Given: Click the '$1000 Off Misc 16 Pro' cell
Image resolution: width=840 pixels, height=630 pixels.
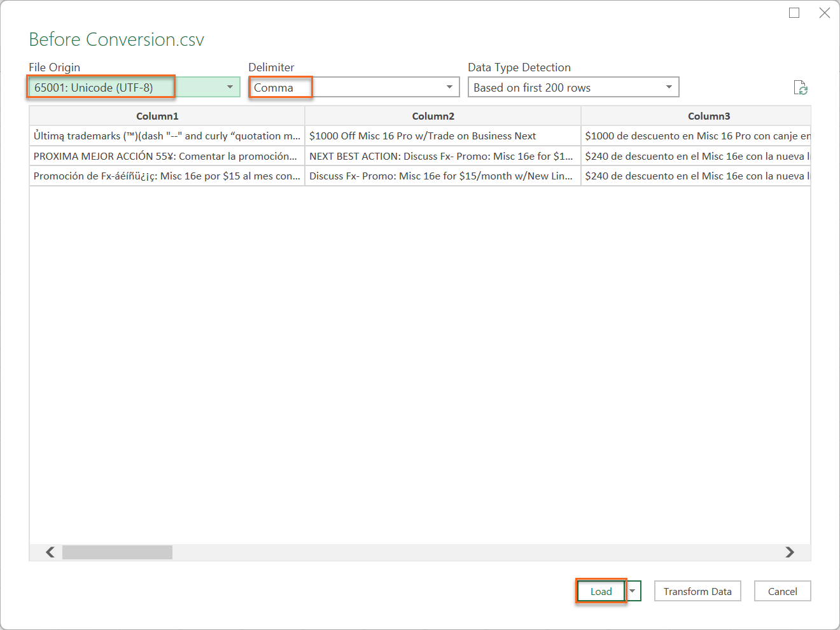Looking at the screenshot, I should (423, 136).
